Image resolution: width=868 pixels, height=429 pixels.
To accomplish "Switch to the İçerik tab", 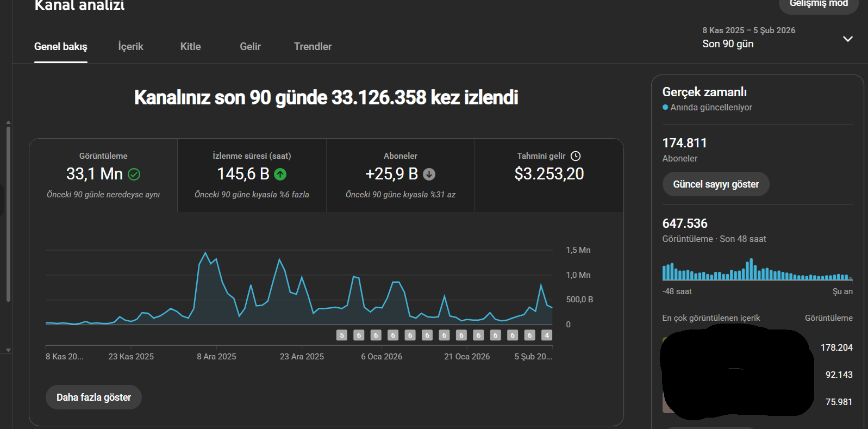I will pos(130,47).
